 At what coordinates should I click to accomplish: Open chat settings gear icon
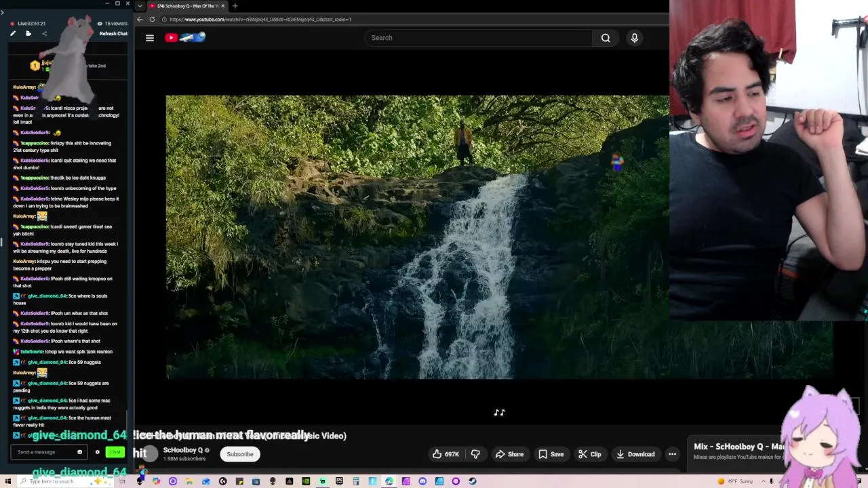tap(97, 452)
